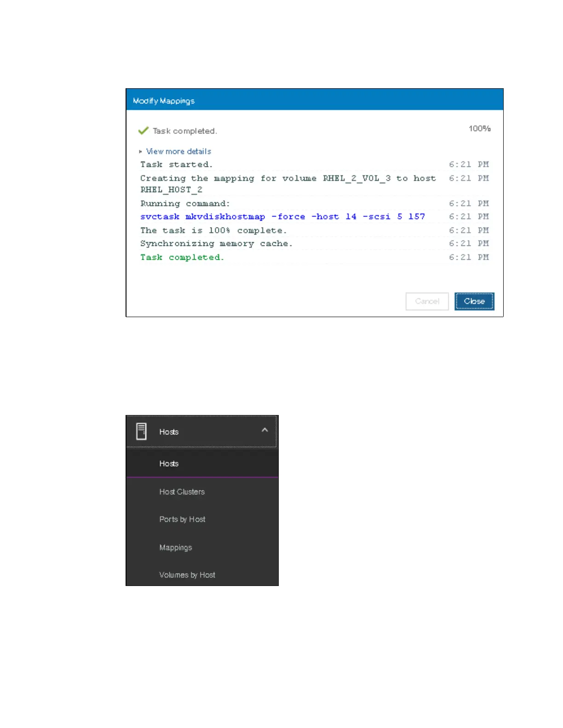Click the Hosts server icon in sidebar
This screenshot has height=728, width=563.
pos(142,432)
